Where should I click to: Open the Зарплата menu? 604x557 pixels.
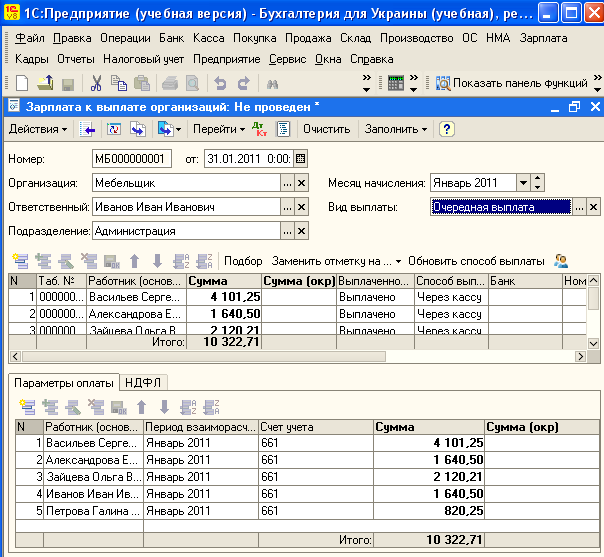pyautogui.click(x=543, y=38)
